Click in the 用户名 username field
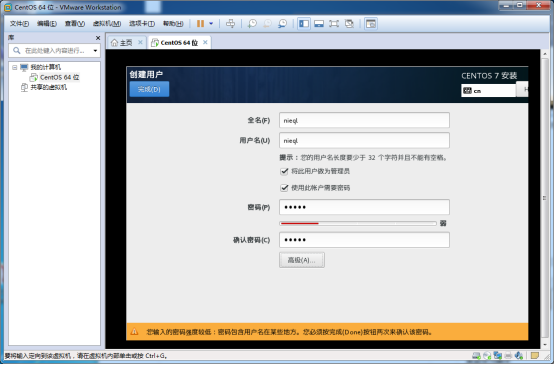The width and height of the screenshot is (554, 365). click(364, 140)
